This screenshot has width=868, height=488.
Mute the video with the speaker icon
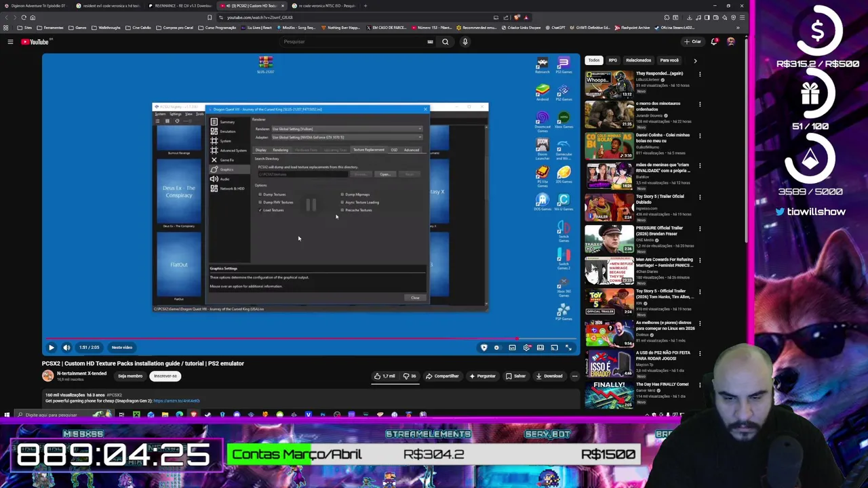click(x=66, y=348)
